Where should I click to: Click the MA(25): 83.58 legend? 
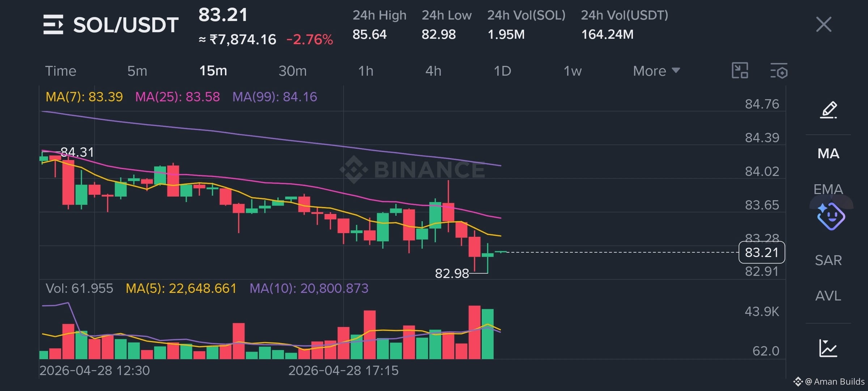[x=178, y=97]
